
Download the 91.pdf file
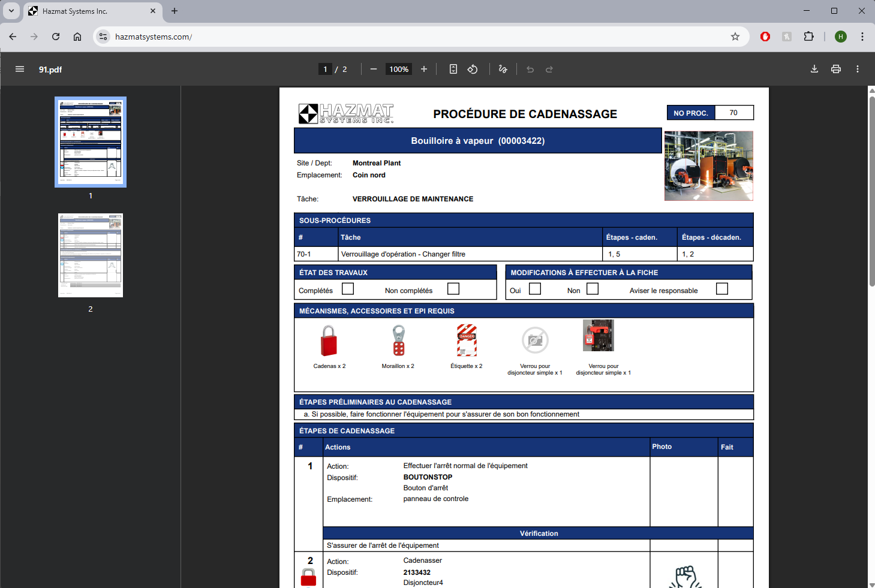(x=814, y=69)
